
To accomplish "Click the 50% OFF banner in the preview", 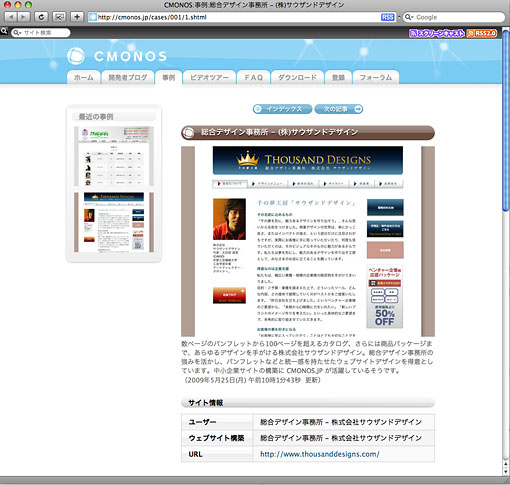I will pyautogui.click(x=385, y=297).
